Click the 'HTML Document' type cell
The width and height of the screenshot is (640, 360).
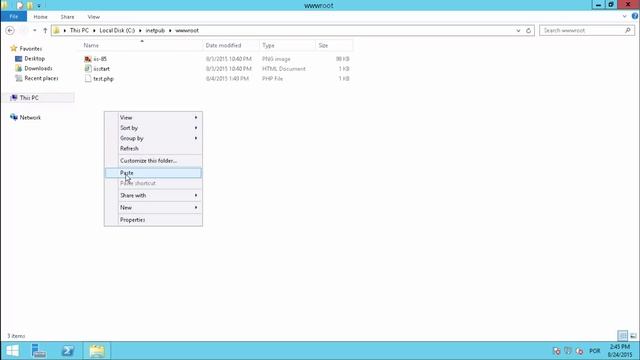tap(284, 69)
